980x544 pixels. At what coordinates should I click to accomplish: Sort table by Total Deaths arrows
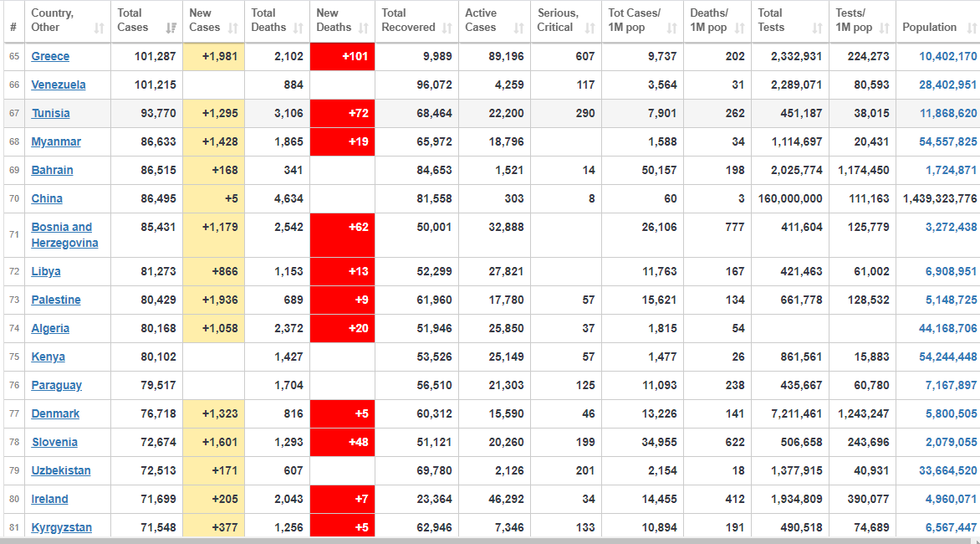[299, 28]
